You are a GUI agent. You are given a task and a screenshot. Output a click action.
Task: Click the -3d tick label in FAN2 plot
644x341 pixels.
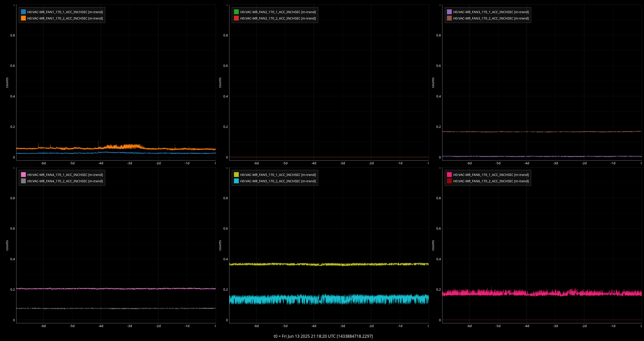[x=342, y=163]
